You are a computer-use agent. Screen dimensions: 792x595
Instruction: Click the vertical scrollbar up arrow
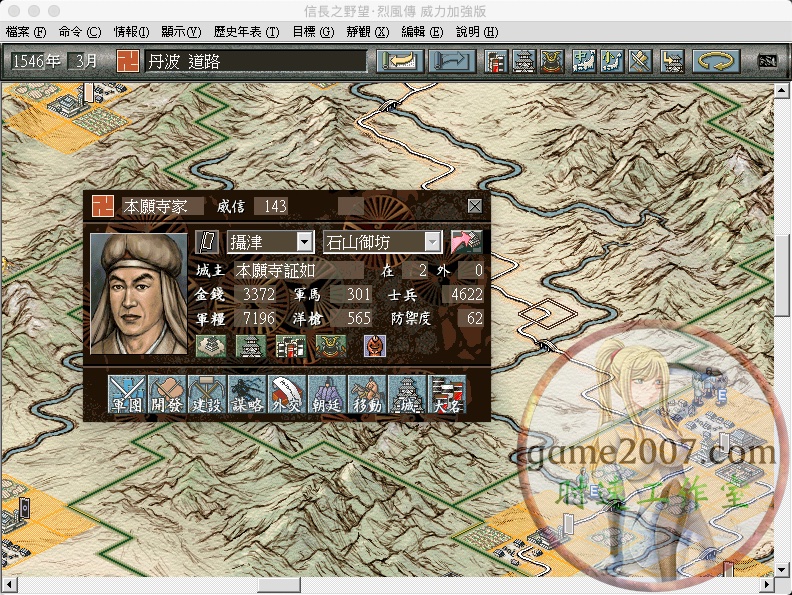point(781,91)
